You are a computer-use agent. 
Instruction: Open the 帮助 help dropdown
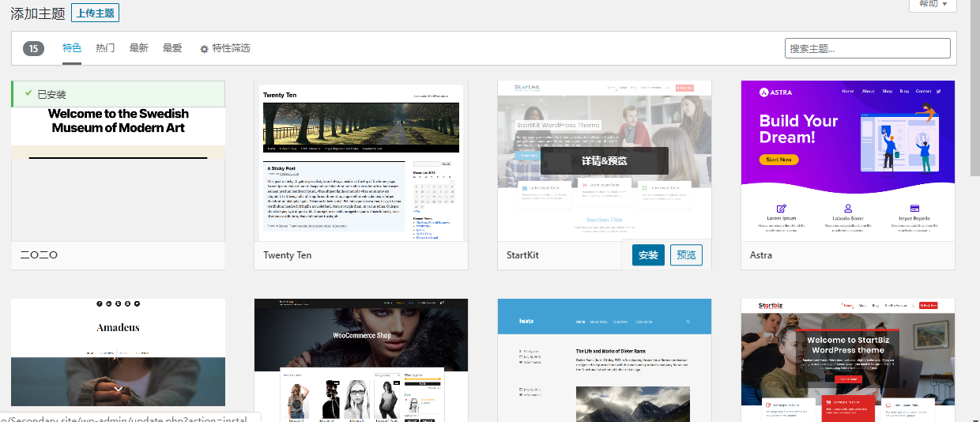coord(933,5)
